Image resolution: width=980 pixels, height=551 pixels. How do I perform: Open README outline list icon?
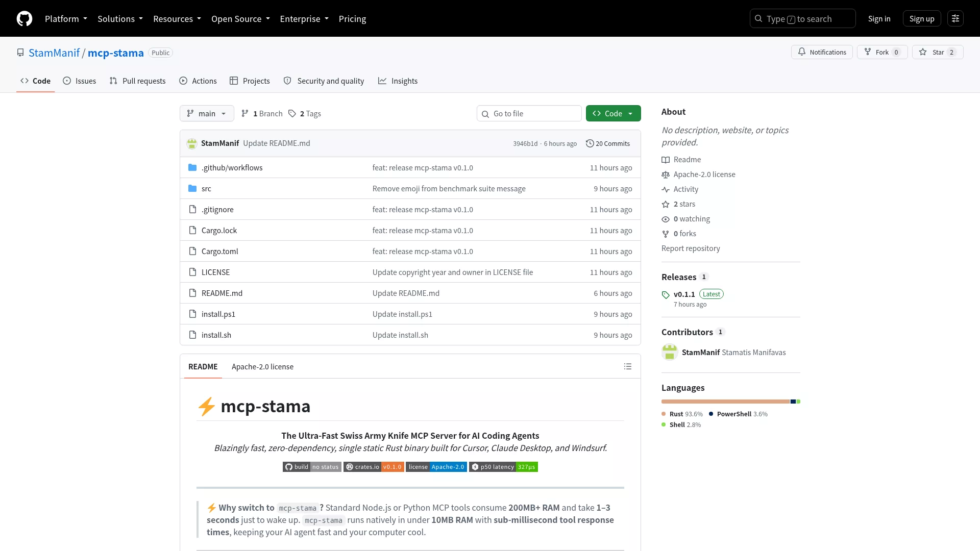[x=628, y=366]
